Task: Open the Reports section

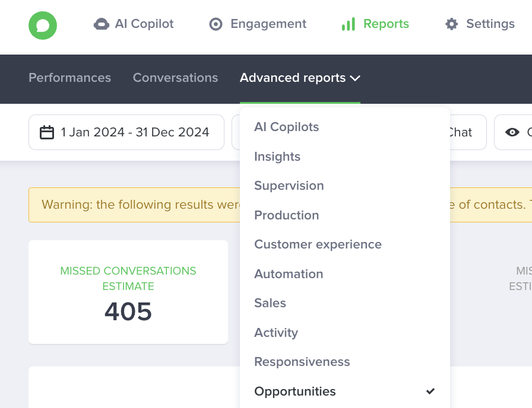Action: (x=375, y=24)
